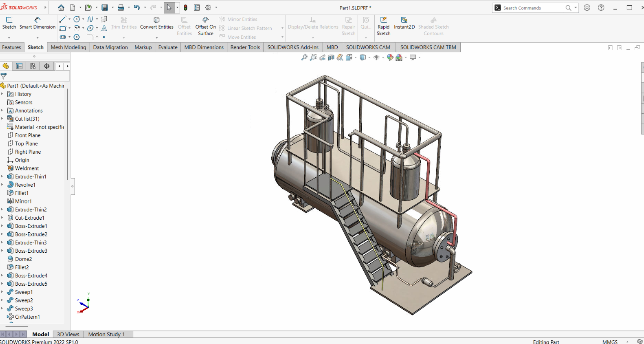Click the Zoom to Area icon
The width and height of the screenshot is (644, 344).
click(313, 57)
